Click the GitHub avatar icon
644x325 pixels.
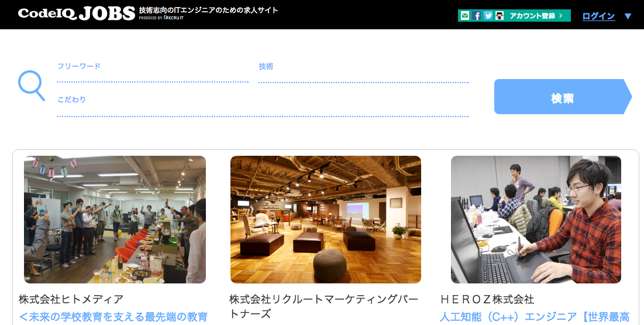[500, 16]
